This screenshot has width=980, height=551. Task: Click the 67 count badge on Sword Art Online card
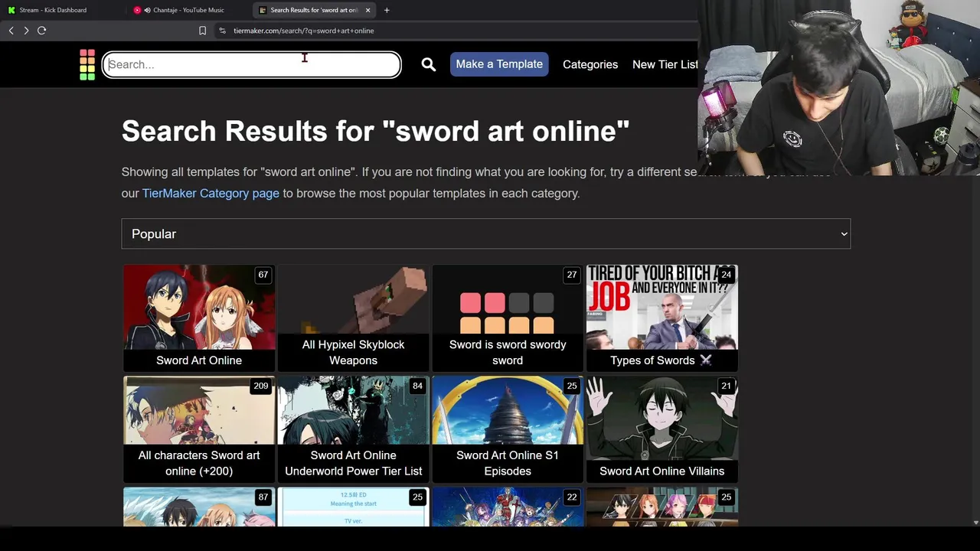coord(263,275)
